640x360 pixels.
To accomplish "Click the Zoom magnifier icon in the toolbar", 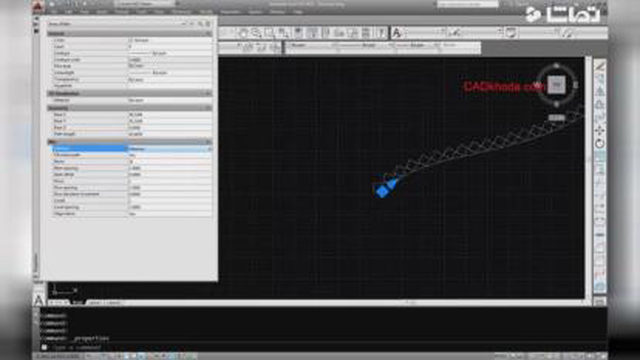I will (256, 33).
